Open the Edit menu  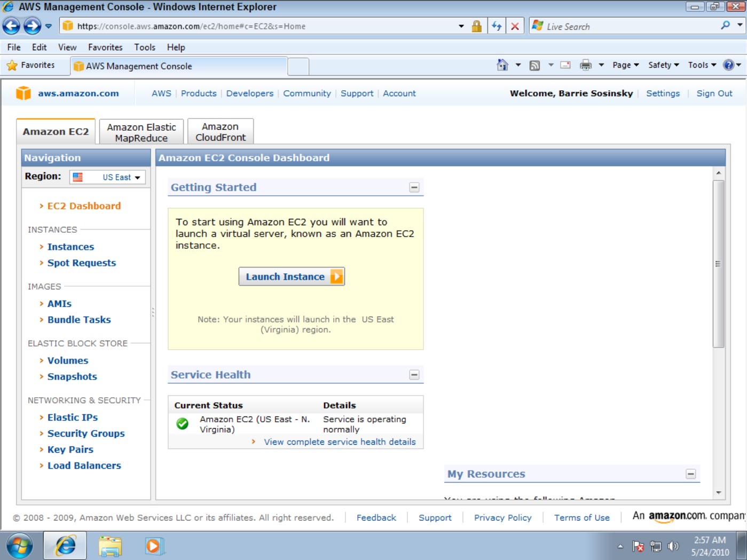(39, 47)
